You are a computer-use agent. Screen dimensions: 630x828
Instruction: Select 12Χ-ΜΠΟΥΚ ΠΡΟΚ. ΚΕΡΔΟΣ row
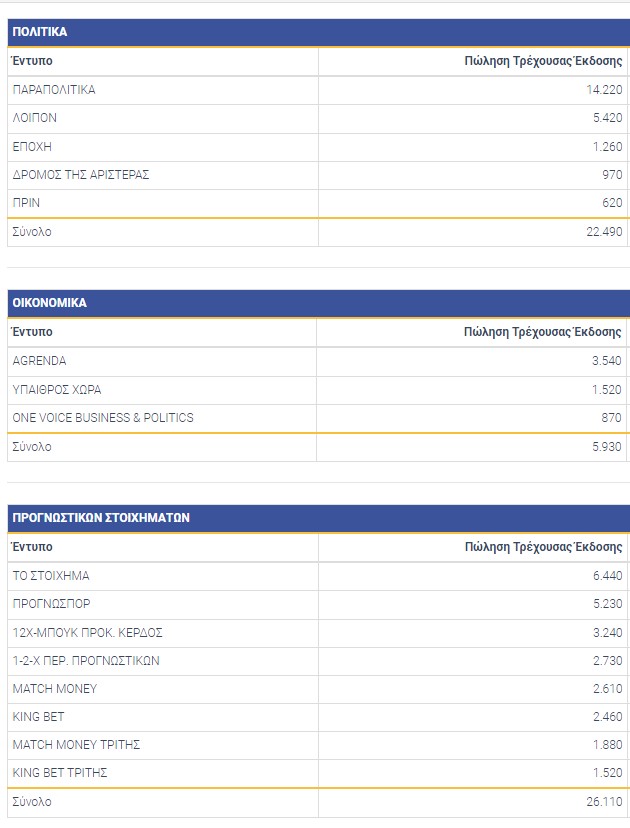[318, 633]
